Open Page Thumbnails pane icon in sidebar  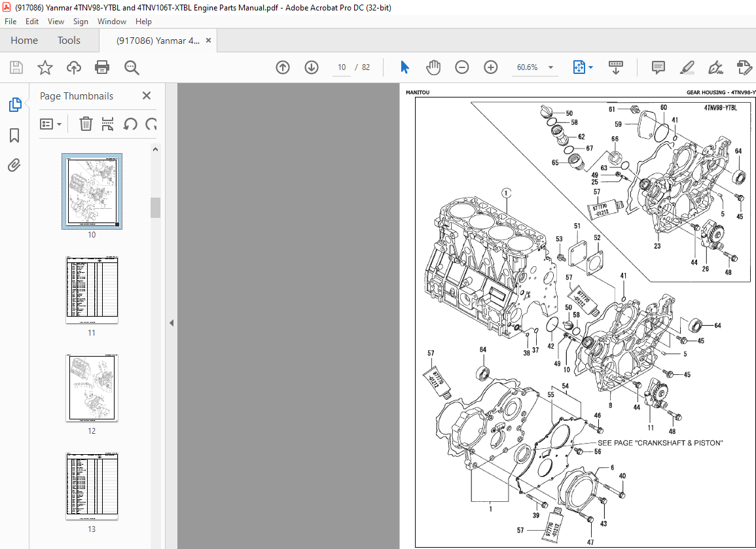[x=15, y=105]
